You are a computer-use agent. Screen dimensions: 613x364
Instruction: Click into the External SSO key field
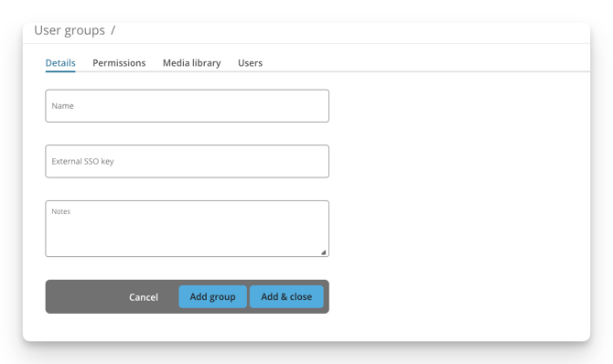pyautogui.click(x=187, y=162)
